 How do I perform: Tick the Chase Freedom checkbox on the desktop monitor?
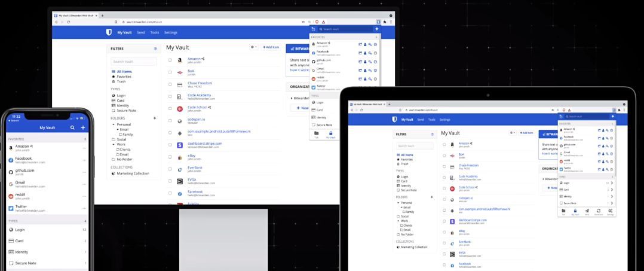170,84
